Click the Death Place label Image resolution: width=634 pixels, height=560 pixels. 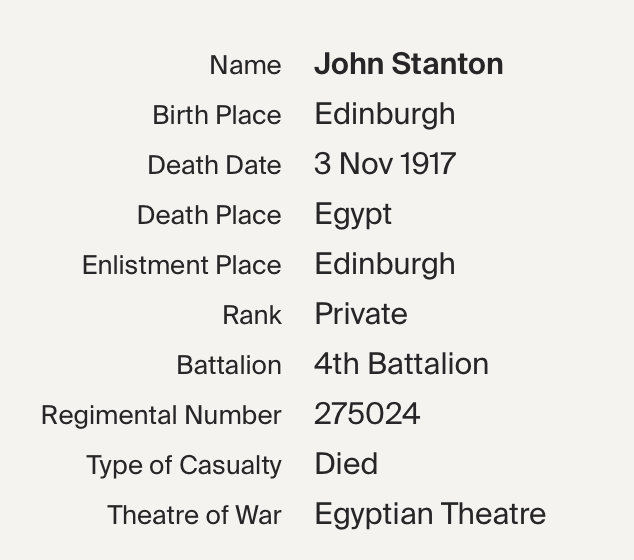tap(209, 215)
